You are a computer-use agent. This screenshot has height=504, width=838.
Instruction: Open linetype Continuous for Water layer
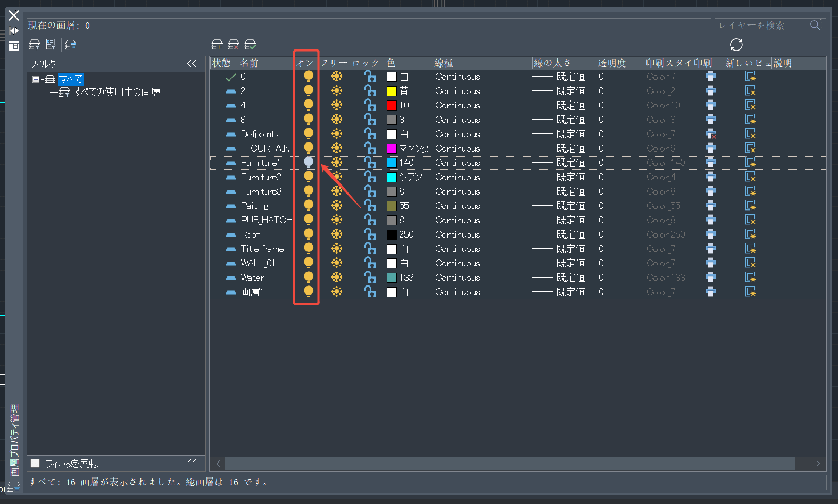(458, 278)
